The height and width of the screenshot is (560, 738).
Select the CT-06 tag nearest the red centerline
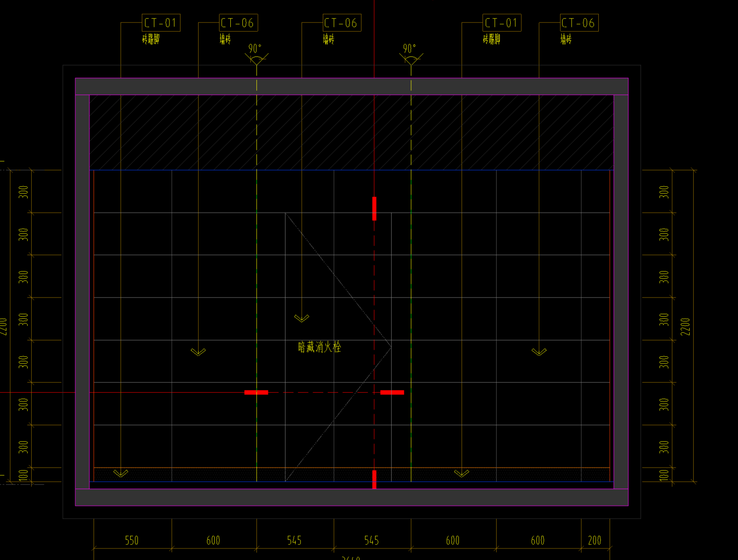342,23
